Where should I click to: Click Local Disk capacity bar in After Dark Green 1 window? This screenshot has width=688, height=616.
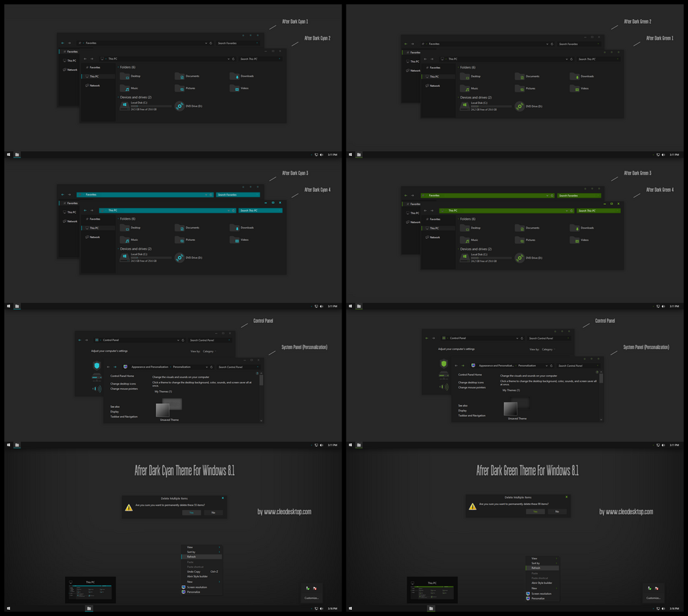coord(491,106)
